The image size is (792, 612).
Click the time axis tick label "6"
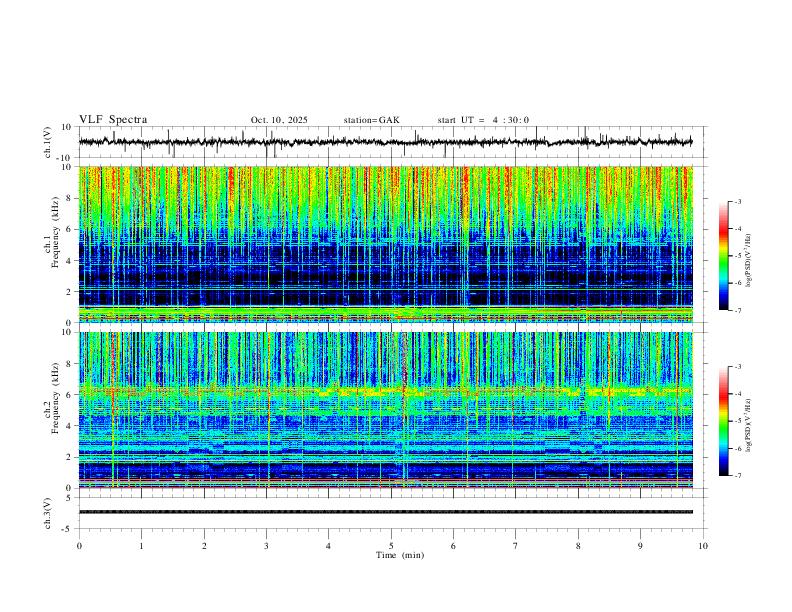pyautogui.click(x=453, y=546)
